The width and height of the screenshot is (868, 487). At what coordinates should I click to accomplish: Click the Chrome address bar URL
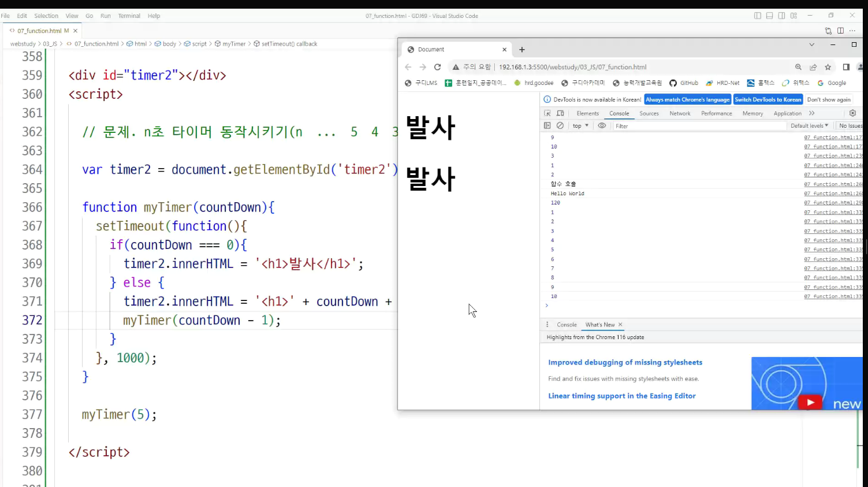coord(572,67)
